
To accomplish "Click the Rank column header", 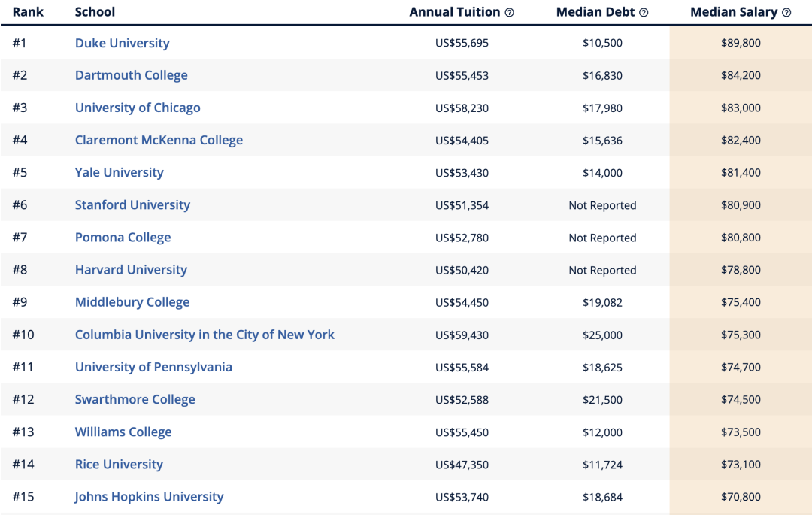I will pyautogui.click(x=28, y=12).
